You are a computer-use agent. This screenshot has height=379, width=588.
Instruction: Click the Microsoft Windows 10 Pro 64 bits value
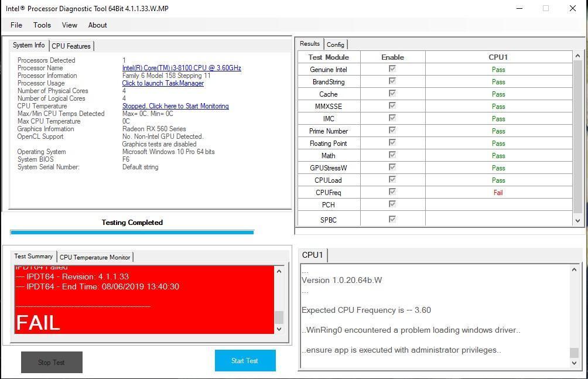[168, 152]
